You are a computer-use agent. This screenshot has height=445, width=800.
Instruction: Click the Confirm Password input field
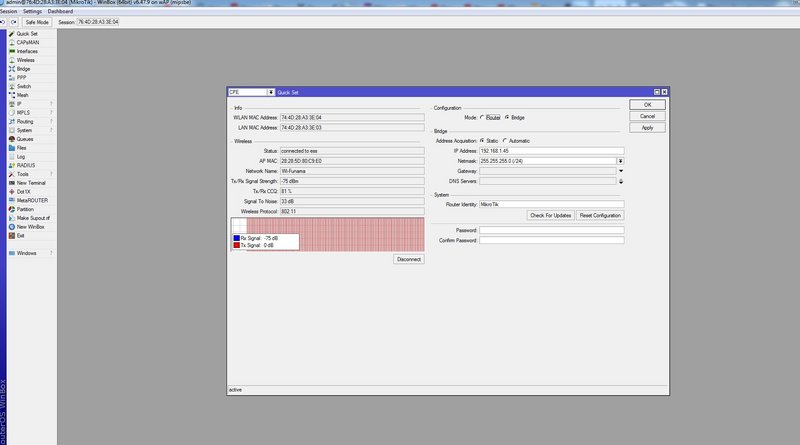[552, 240]
